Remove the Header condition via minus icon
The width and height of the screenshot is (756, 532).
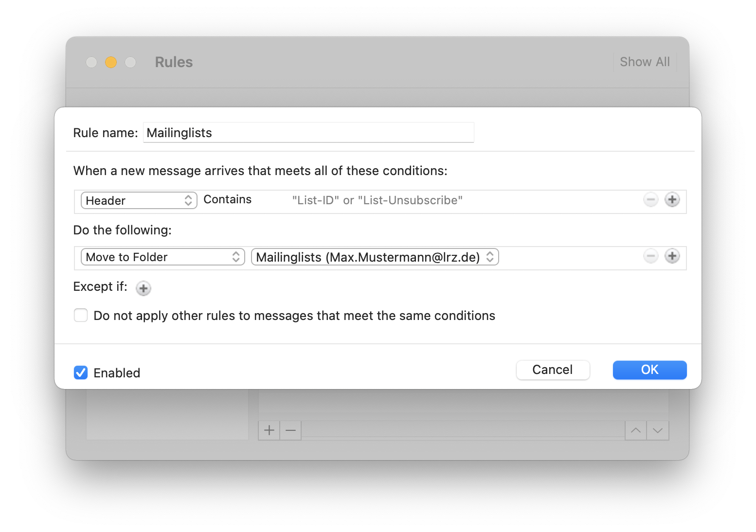coord(650,199)
